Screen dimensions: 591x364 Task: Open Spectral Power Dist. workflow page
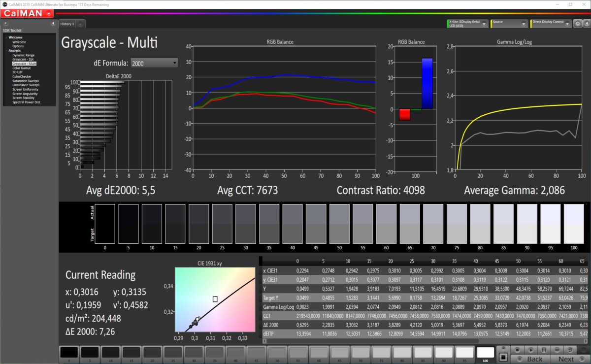pyautogui.click(x=27, y=102)
